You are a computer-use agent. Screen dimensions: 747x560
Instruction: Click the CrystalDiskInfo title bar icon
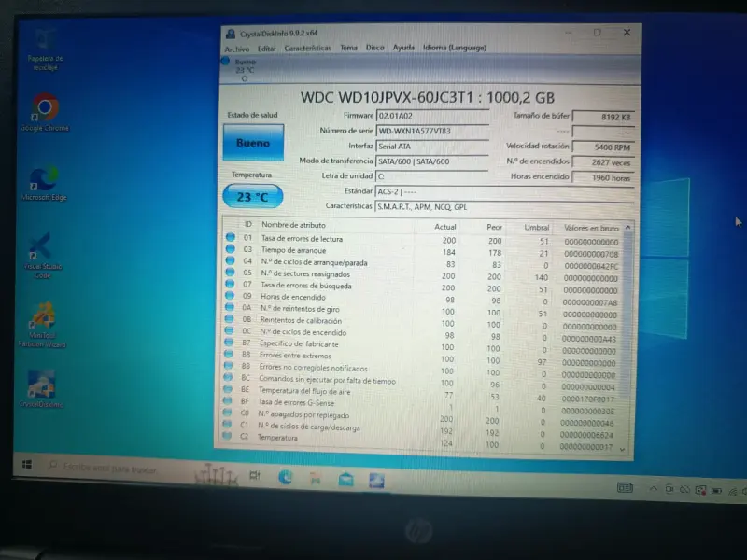[231, 34]
